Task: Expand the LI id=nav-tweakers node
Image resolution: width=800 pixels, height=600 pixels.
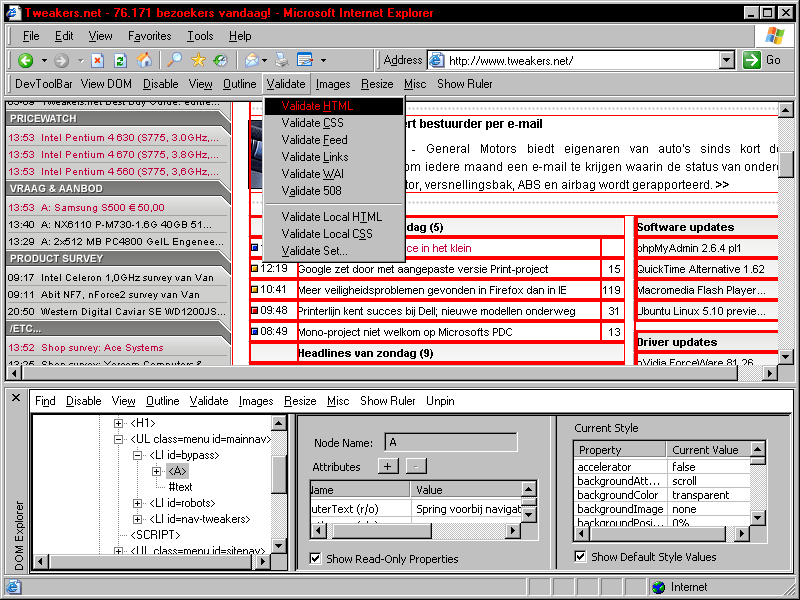Action: pos(137,519)
